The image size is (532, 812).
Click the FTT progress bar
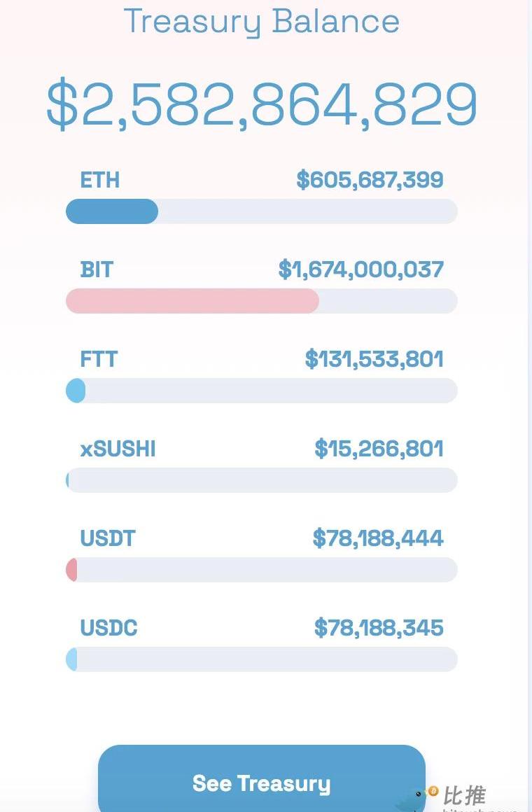pyautogui.click(x=261, y=391)
